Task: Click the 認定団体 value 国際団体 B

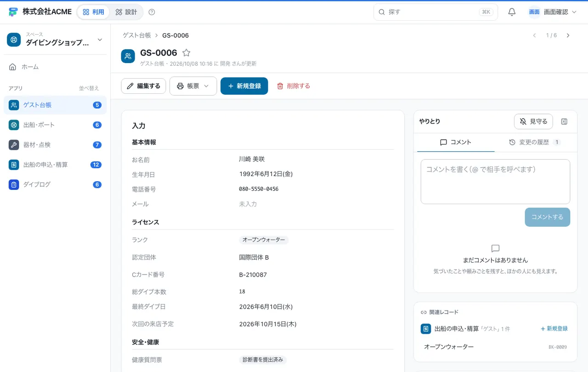Action: [x=254, y=258]
